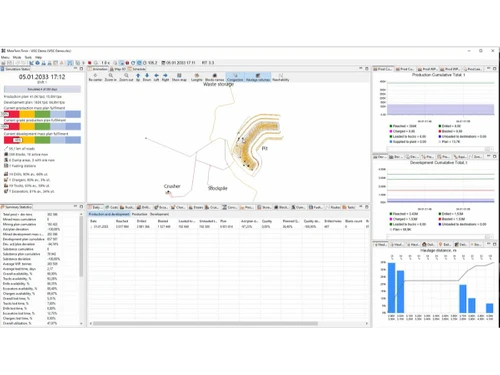
Task: Open the Mode menu
Action: pyautogui.click(x=17, y=57)
